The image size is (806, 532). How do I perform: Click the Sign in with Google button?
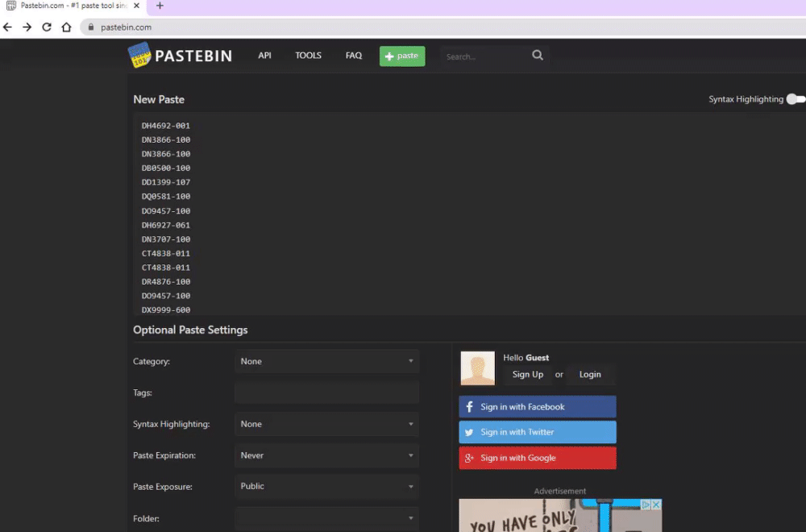[538, 458]
